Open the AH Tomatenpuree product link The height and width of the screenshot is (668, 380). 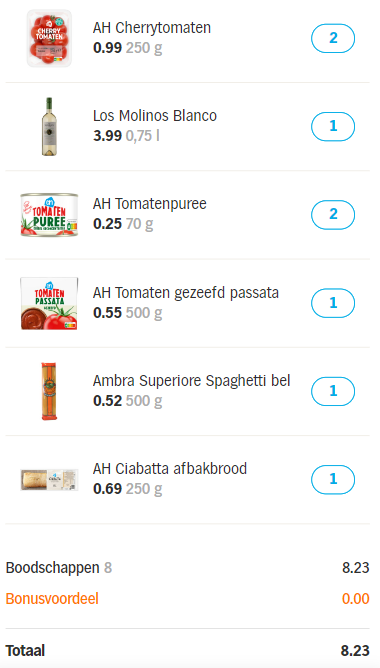point(150,204)
